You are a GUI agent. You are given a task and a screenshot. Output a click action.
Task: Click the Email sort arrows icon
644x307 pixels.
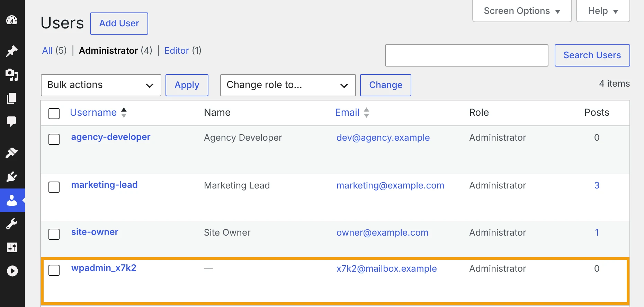(x=367, y=112)
